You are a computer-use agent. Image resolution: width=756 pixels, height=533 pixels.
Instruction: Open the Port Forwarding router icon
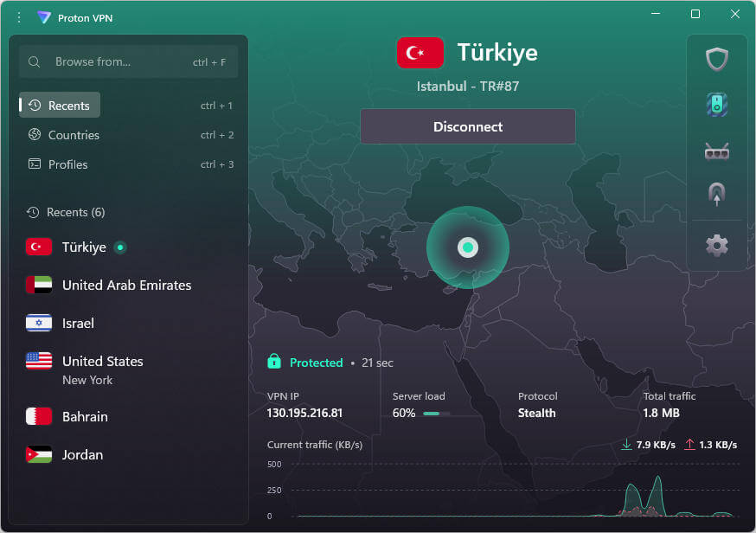point(716,151)
